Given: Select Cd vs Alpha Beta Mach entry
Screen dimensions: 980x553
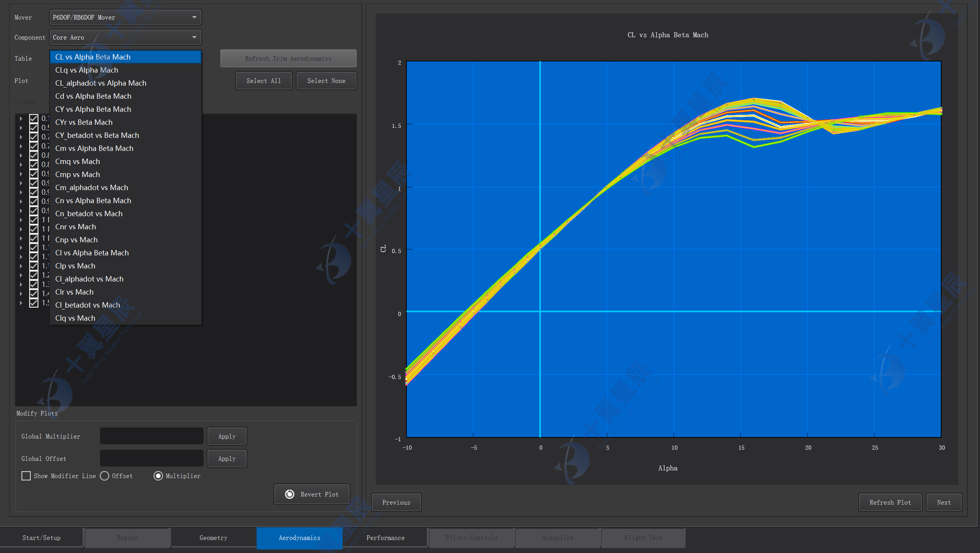Looking at the screenshot, I should (93, 96).
